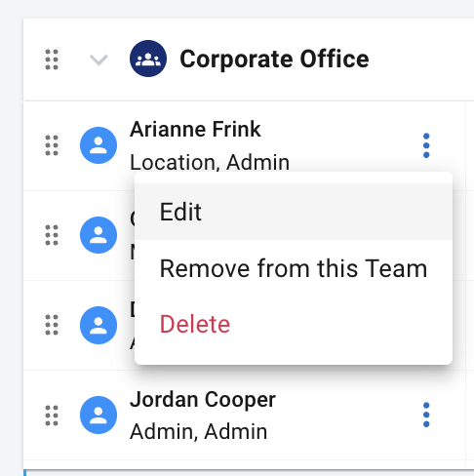The width and height of the screenshot is (474, 476).
Task: Click the Jordan Cooper name
Action: pyautogui.click(x=203, y=400)
